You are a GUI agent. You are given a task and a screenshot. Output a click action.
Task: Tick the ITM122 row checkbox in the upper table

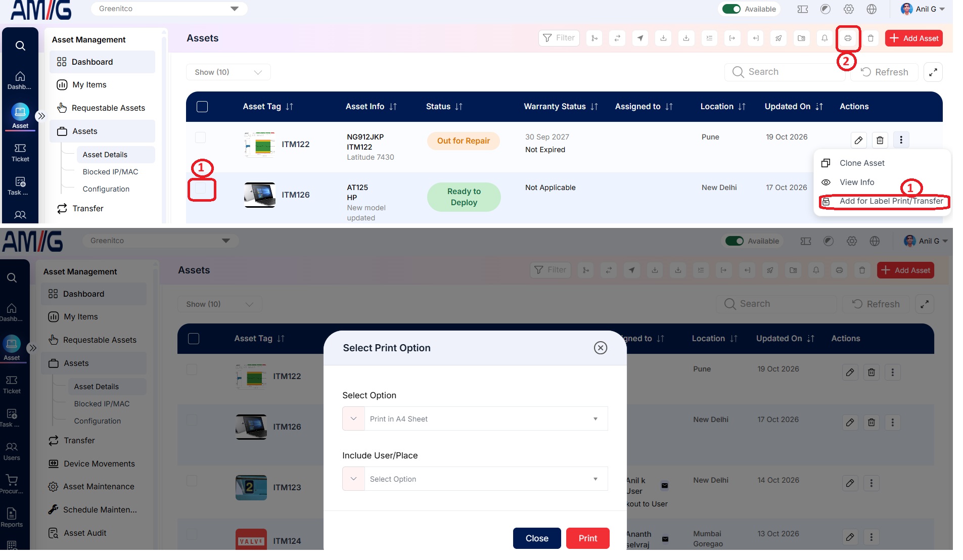(x=201, y=137)
